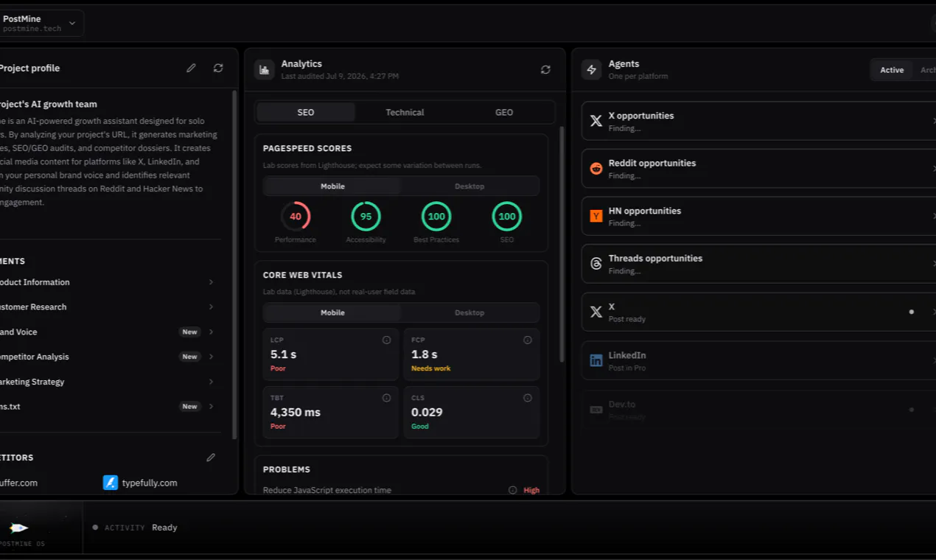
Task: Click the Analytics bar chart icon
Action: pyautogui.click(x=264, y=70)
